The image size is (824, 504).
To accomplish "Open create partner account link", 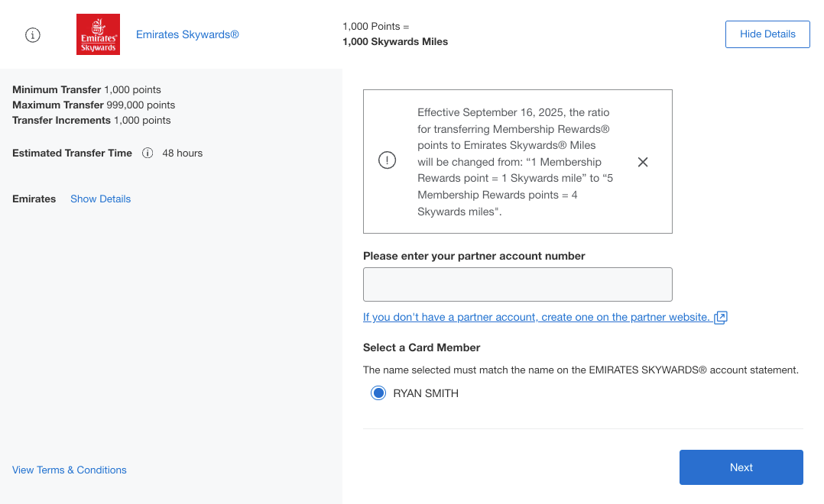I will click(536, 317).
